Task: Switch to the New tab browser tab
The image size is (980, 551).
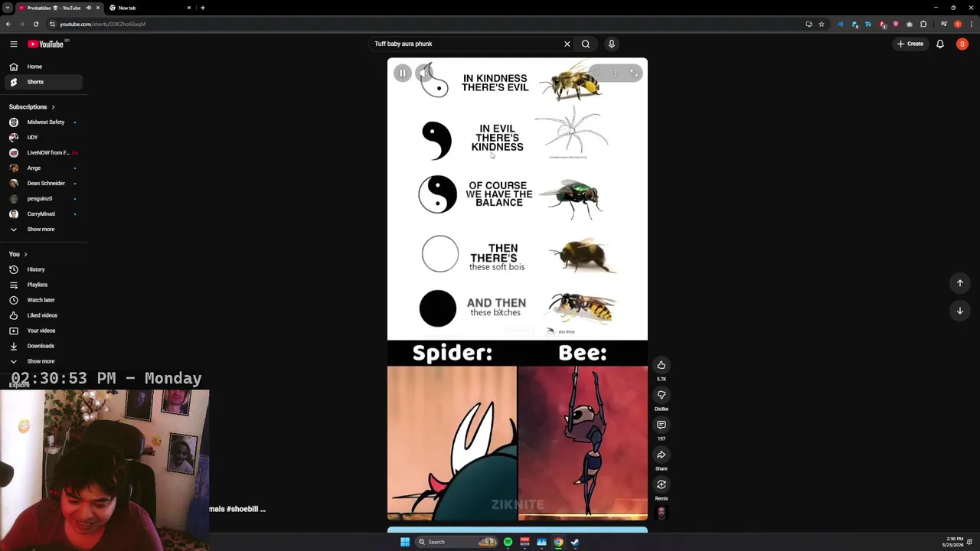Action: point(149,8)
